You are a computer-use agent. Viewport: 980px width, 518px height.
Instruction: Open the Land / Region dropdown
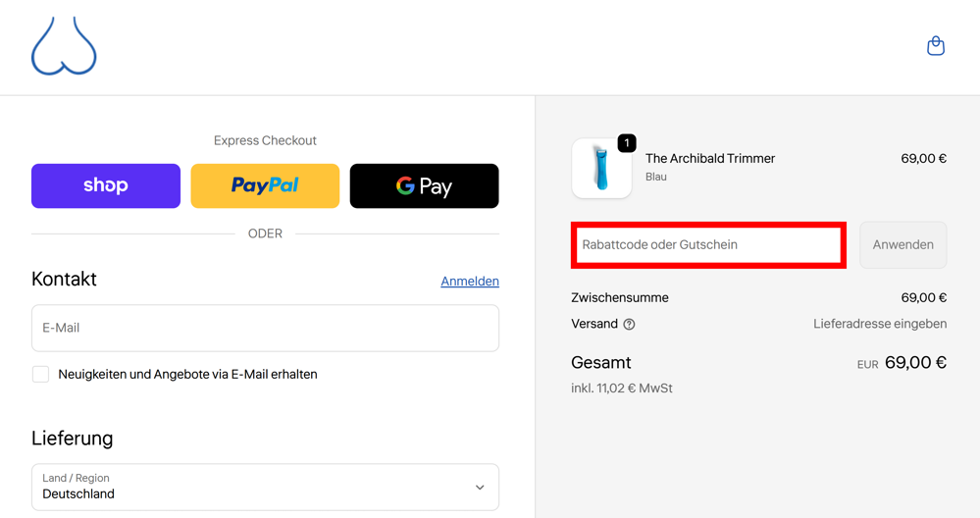point(265,487)
